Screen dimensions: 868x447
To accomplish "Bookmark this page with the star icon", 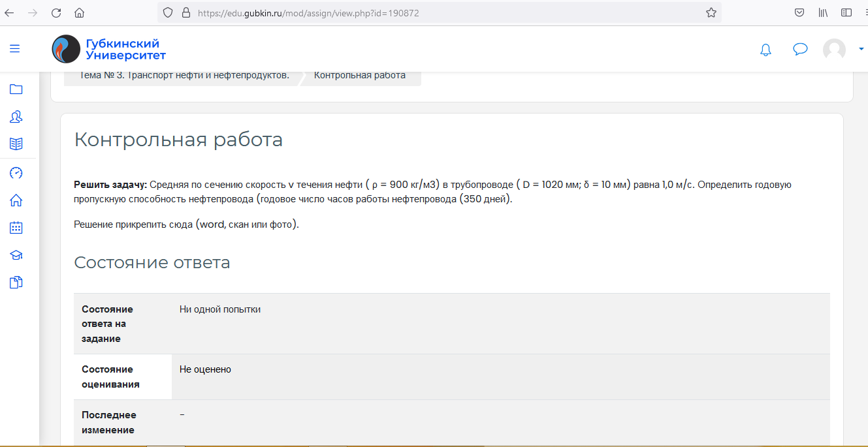I will pyautogui.click(x=711, y=12).
